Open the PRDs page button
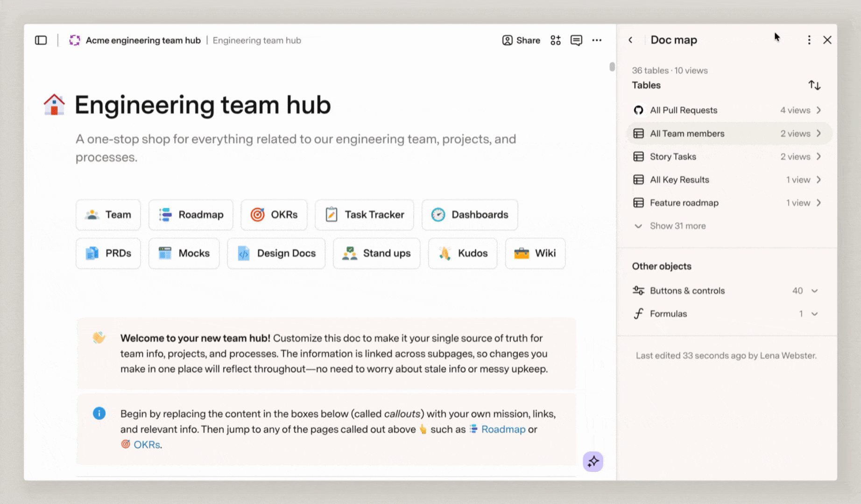861x504 pixels. coord(108,253)
